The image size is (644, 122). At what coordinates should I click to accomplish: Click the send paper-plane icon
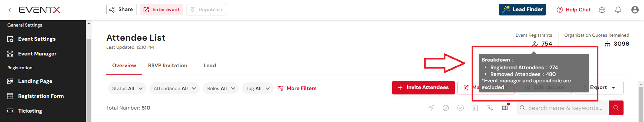[431, 108]
